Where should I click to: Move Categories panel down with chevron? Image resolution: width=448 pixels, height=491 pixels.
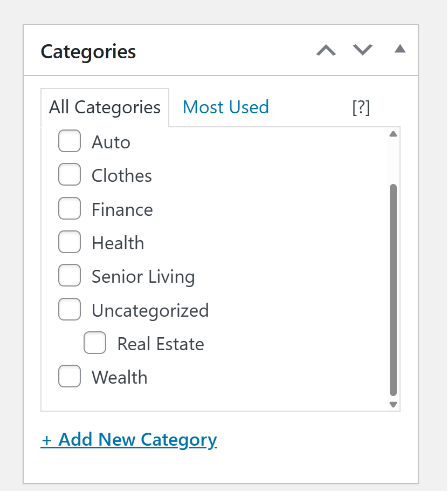click(x=363, y=50)
